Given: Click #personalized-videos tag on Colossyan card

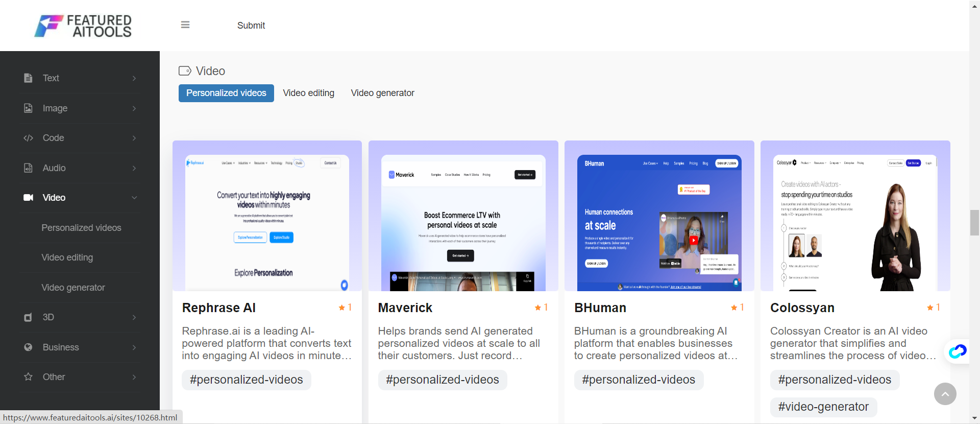Looking at the screenshot, I should pos(835,380).
